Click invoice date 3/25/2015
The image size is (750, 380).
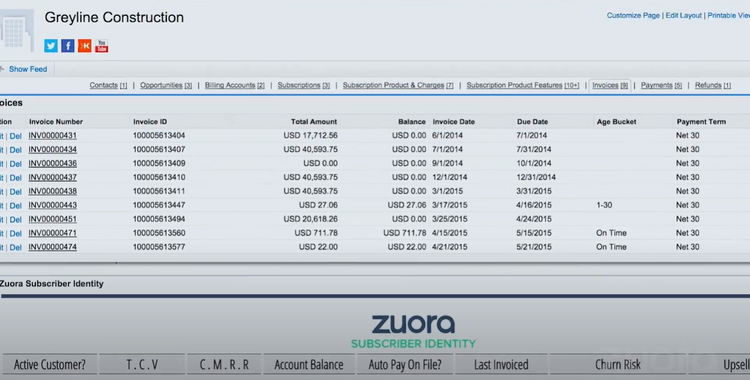450,219
